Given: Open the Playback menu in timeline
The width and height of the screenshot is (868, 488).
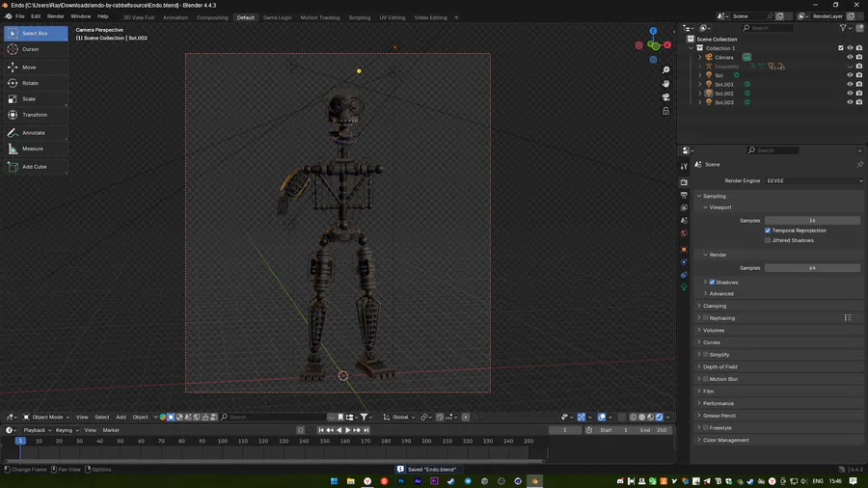Looking at the screenshot, I should [37, 430].
